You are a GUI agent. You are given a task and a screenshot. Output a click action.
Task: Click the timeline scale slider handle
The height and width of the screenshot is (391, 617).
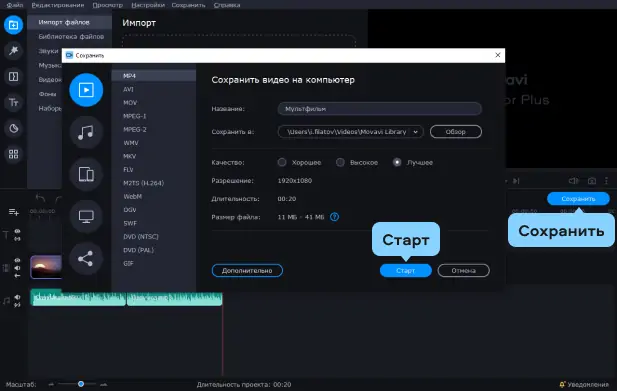(x=81, y=384)
